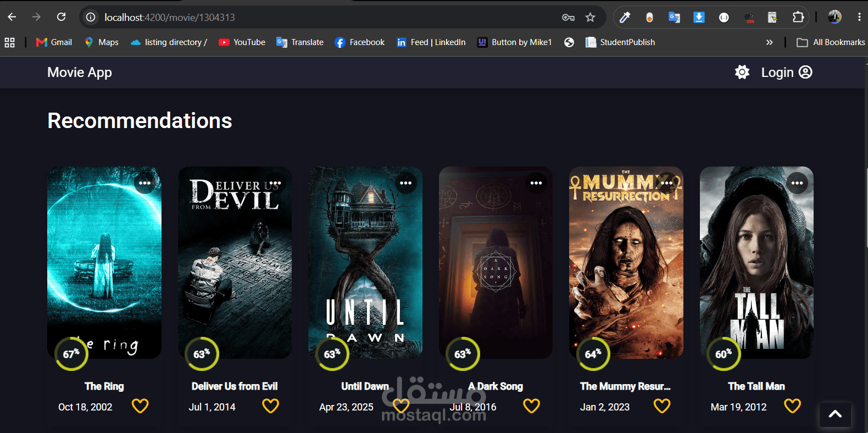This screenshot has width=868, height=433.
Task: Open the Chrome profile avatar
Action: [835, 17]
